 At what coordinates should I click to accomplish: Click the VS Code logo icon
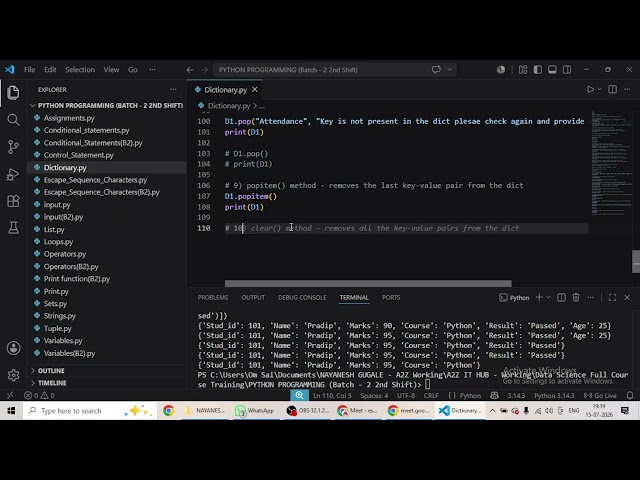click(10, 69)
